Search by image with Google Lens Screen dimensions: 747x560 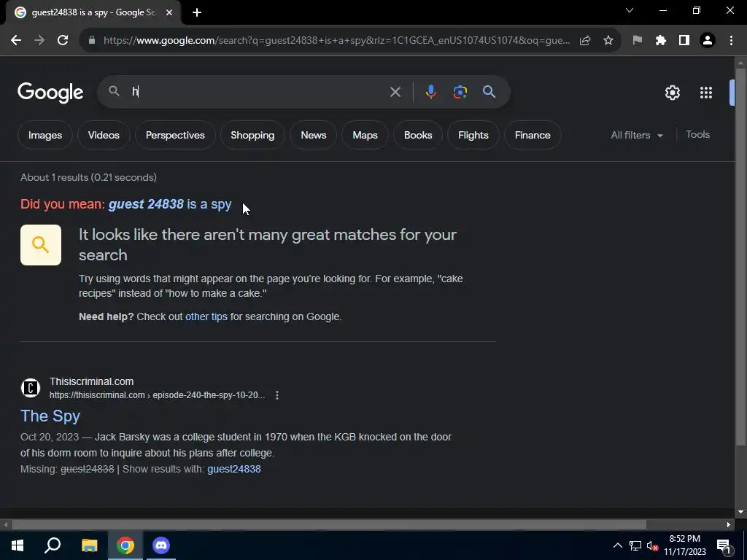point(460,92)
